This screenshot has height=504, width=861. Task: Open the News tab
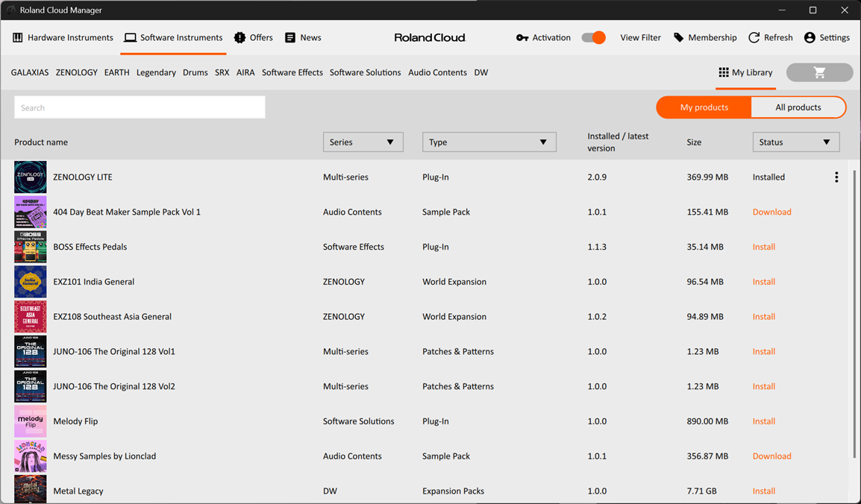[303, 37]
